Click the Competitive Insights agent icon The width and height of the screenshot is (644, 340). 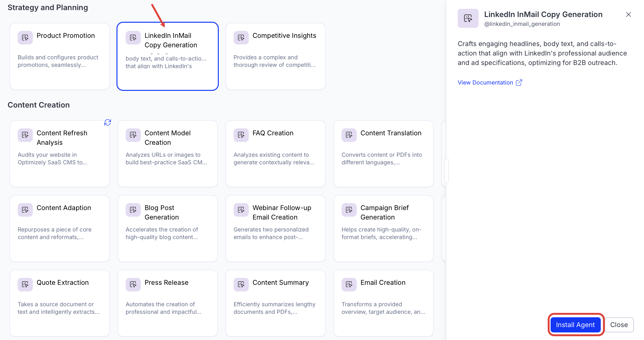click(241, 38)
